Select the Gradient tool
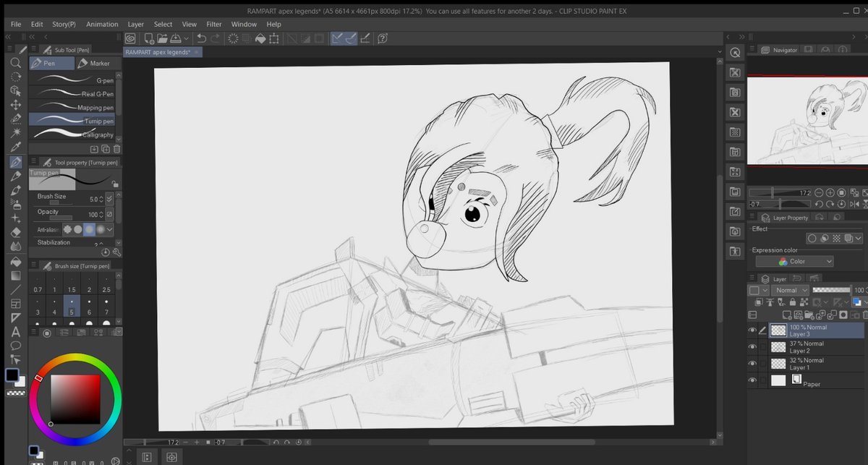The height and width of the screenshot is (465, 868). pyautogui.click(x=15, y=275)
